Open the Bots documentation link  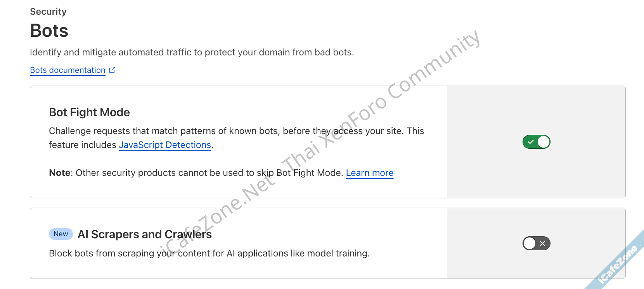click(68, 70)
